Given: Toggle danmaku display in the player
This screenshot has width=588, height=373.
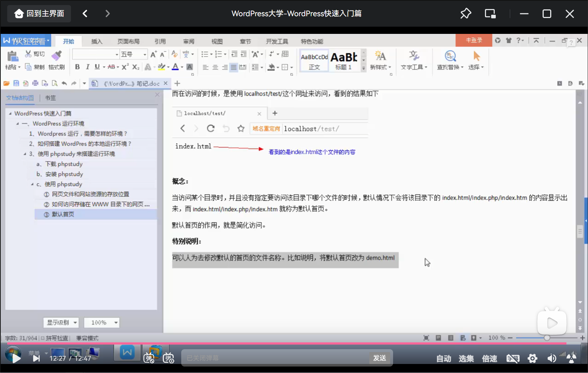Looking at the screenshot, I should pyautogui.click(x=148, y=358).
